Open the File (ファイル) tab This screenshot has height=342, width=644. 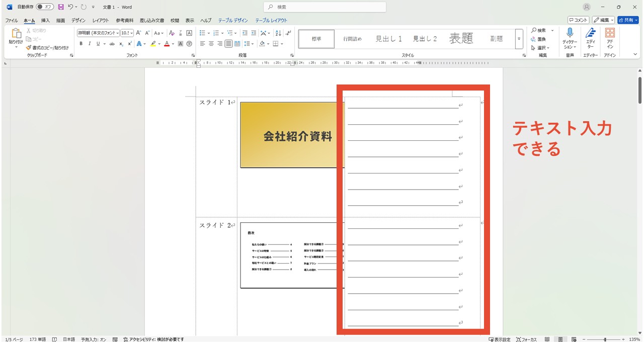pos(12,21)
